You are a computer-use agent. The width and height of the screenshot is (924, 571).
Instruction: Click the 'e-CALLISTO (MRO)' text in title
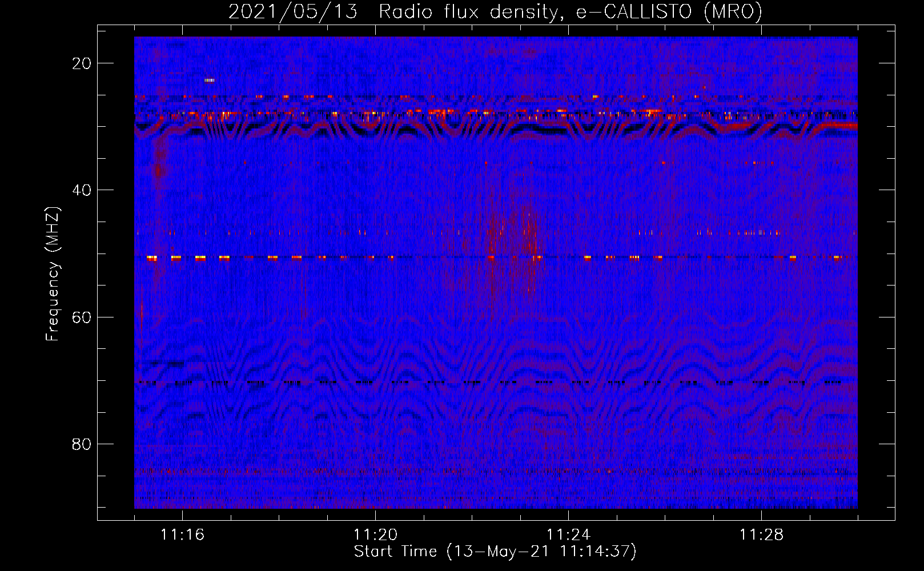(669, 11)
